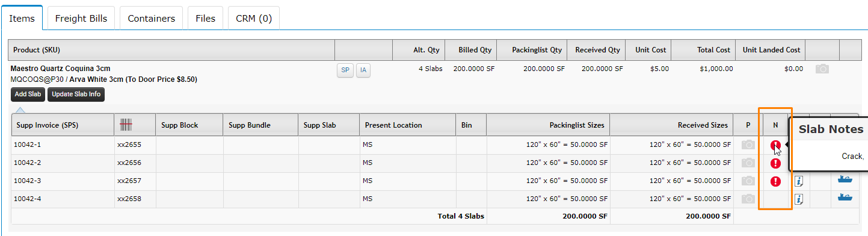Click the SP button for the product
868x236 pixels.
pyautogui.click(x=345, y=70)
